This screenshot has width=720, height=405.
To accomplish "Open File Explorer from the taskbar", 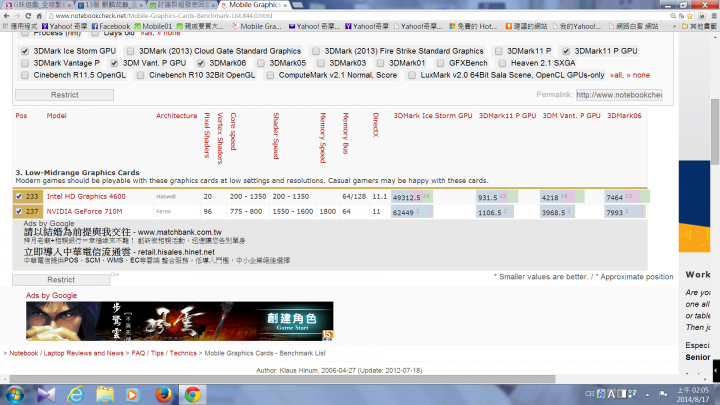I will [x=105, y=395].
